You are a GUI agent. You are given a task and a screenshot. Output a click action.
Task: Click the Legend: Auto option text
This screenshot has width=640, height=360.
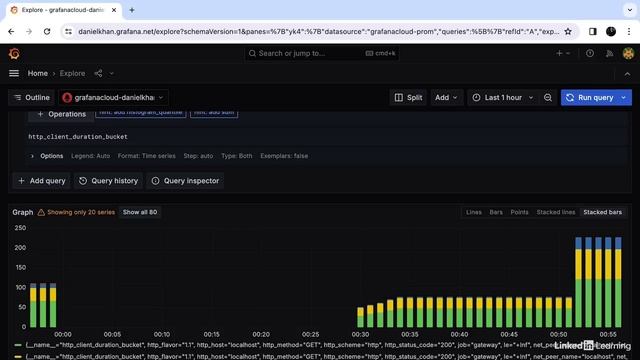pos(90,156)
